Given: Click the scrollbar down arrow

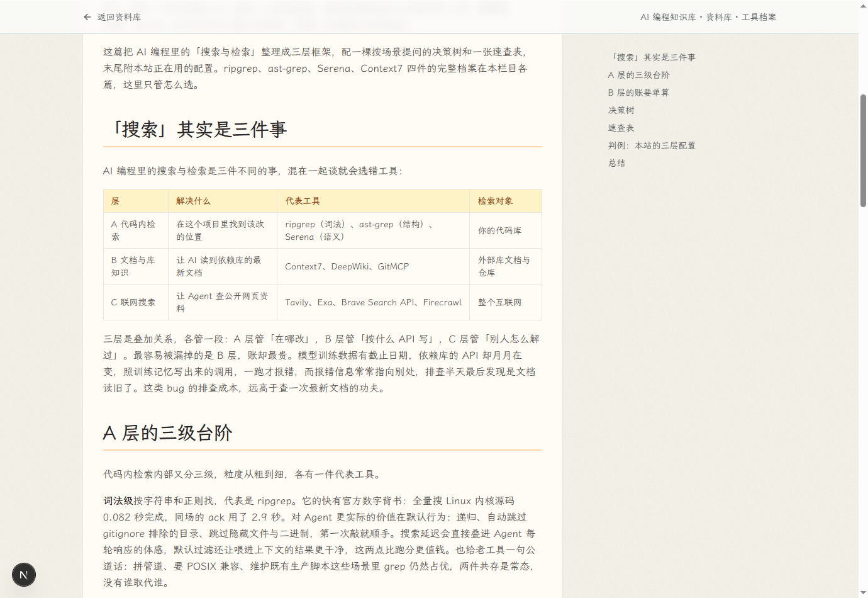Looking at the screenshot, I should [x=863, y=592].
